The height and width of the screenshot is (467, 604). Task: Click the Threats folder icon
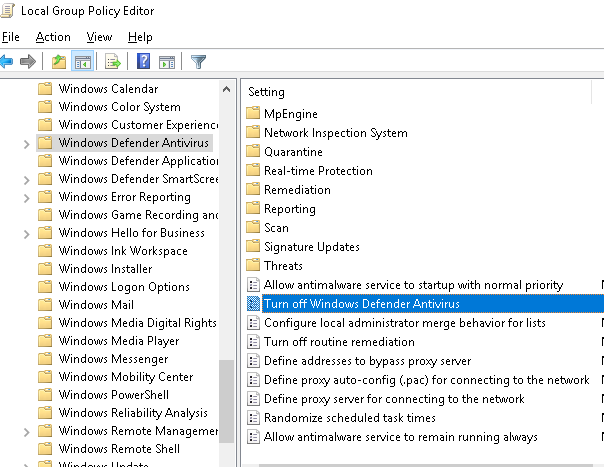click(253, 265)
